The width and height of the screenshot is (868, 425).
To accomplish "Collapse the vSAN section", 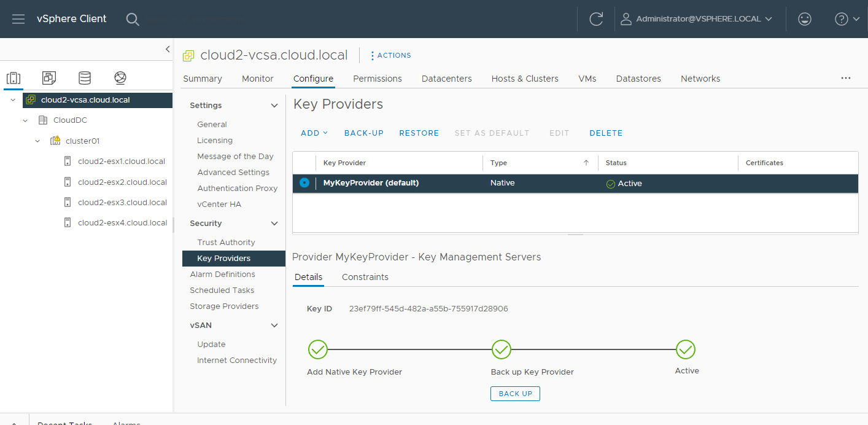I will 274,326.
